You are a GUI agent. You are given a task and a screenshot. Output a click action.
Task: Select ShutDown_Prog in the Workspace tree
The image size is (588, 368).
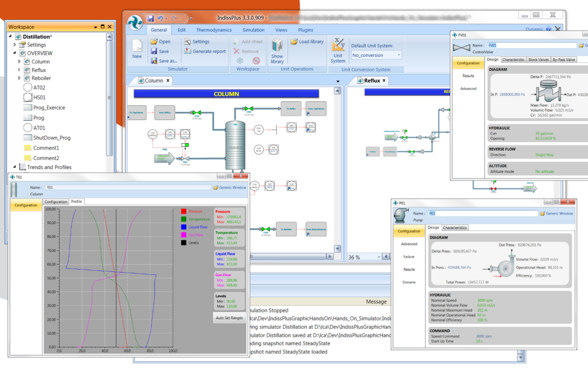click(52, 137)
